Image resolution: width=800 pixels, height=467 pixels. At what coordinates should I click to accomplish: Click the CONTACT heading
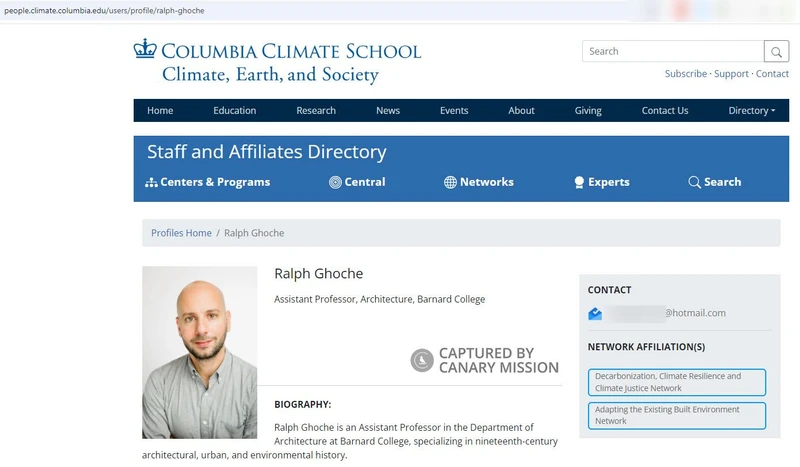click(x=609, y=290)
